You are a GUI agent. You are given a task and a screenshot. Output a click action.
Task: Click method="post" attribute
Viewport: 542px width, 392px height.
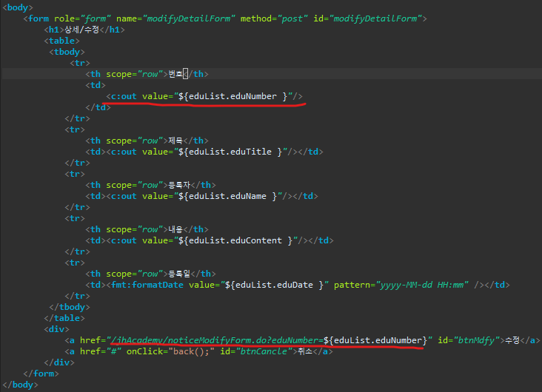(x=274, y=18)
